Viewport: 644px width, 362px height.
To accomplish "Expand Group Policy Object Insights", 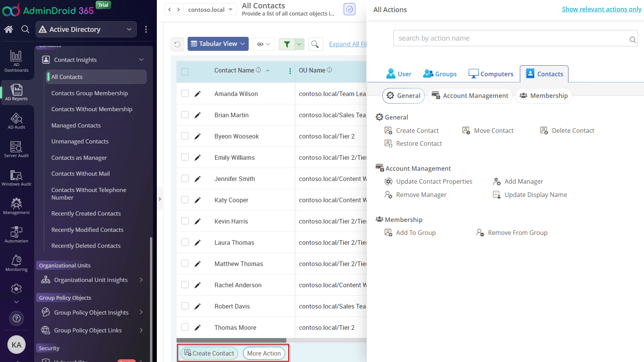I will pos(141,312).
